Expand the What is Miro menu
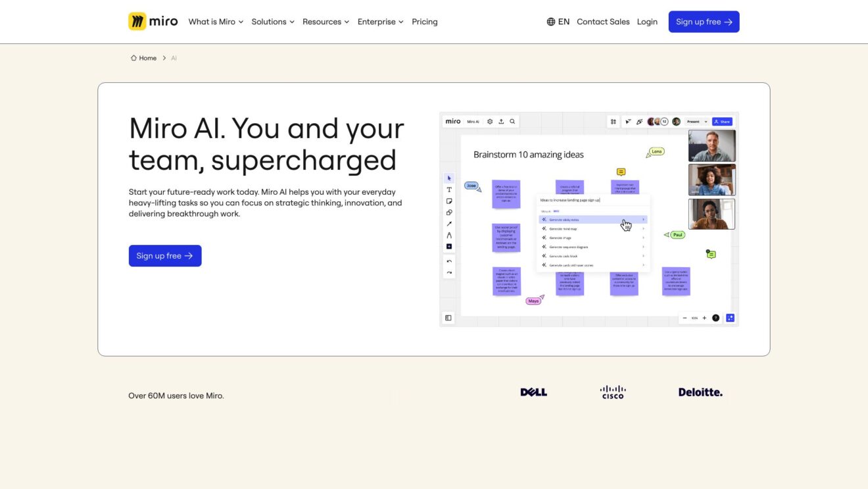Viewport: 868px width, 489px height. 216,22
